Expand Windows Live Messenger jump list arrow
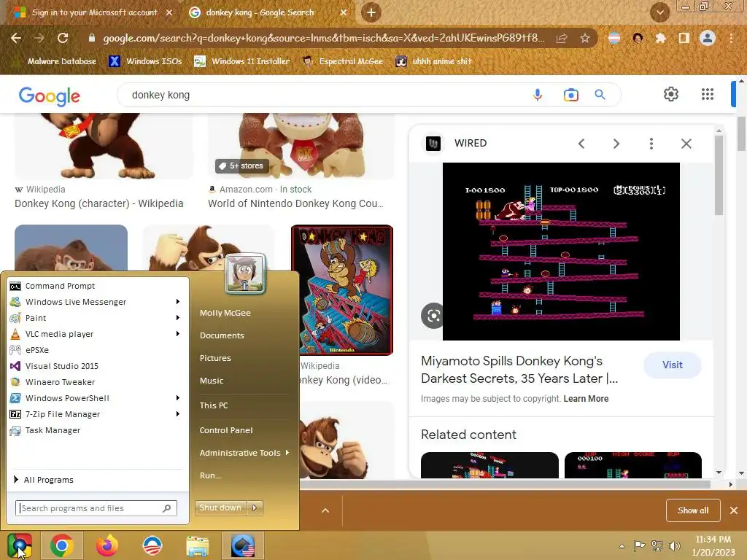The height and width of the screenshot is (560, 747). (178, 302)
